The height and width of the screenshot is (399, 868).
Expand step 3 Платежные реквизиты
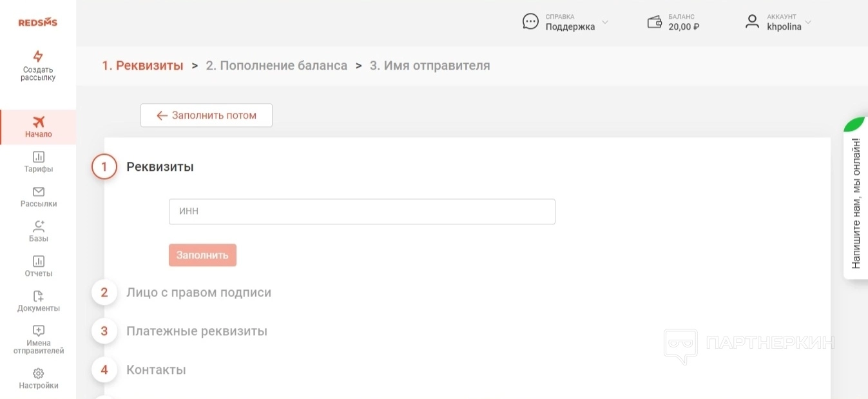point(197,331)
